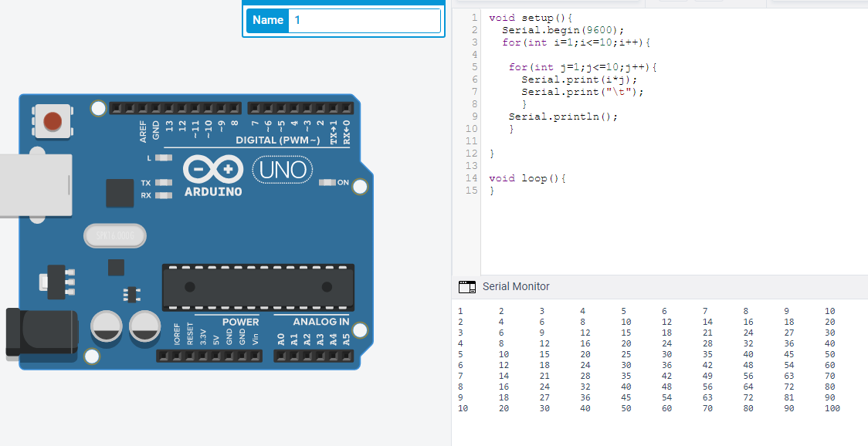Click the RX←0 pin label
This screenshot has width=868, height=446.
click(x=347, y=132)
